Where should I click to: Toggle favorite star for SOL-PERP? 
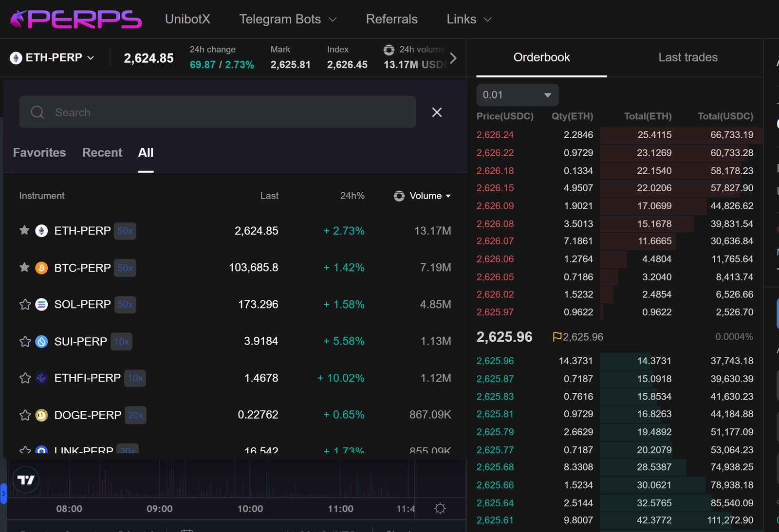pos(25,305)
